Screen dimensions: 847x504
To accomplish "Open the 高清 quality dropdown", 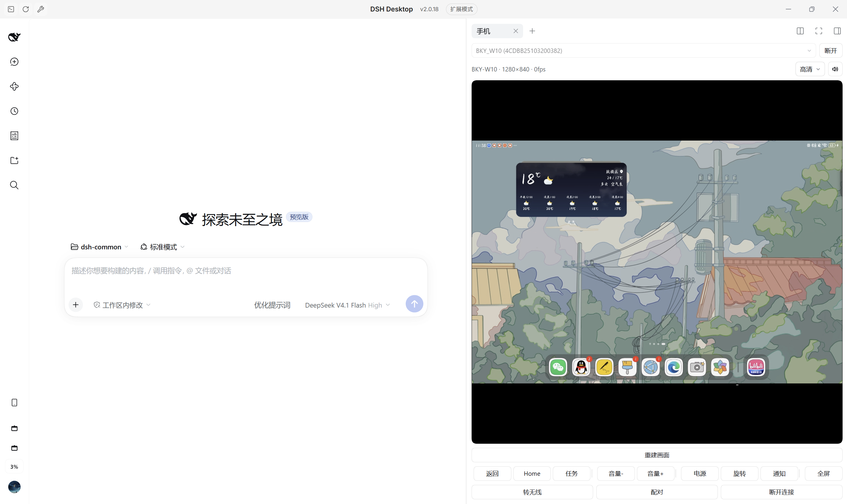I will 810,69.
